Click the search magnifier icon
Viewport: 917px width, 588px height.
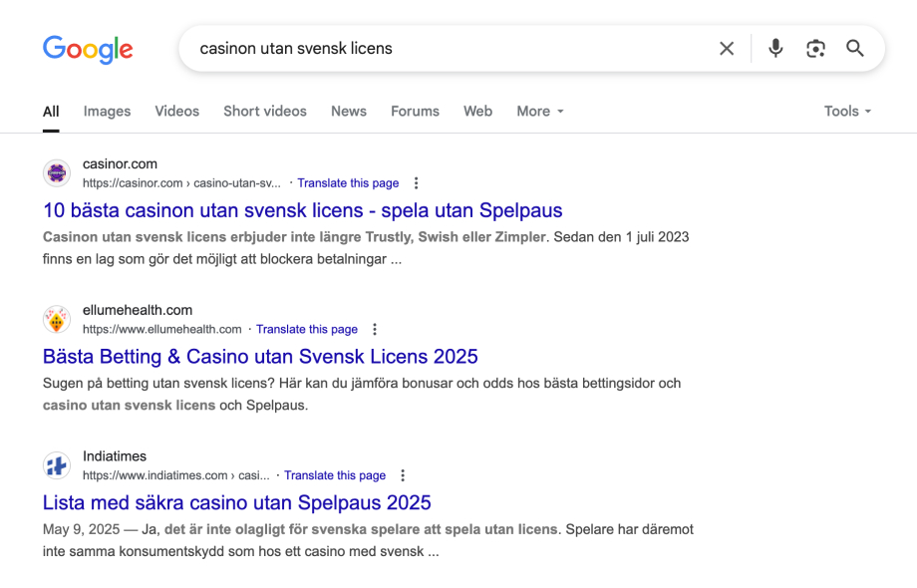[x=855, y=48]
